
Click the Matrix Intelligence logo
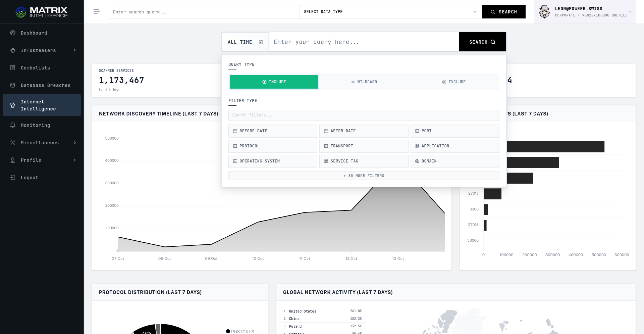42,12
